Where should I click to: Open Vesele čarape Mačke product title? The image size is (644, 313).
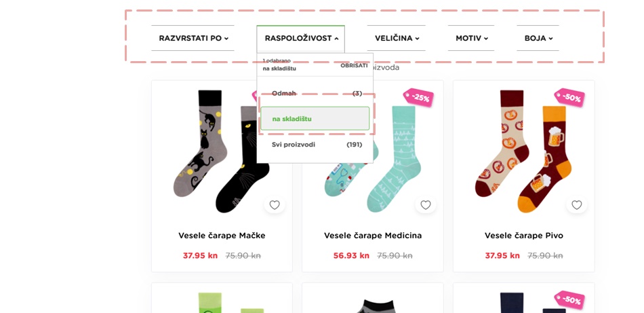tap(222, 236)
